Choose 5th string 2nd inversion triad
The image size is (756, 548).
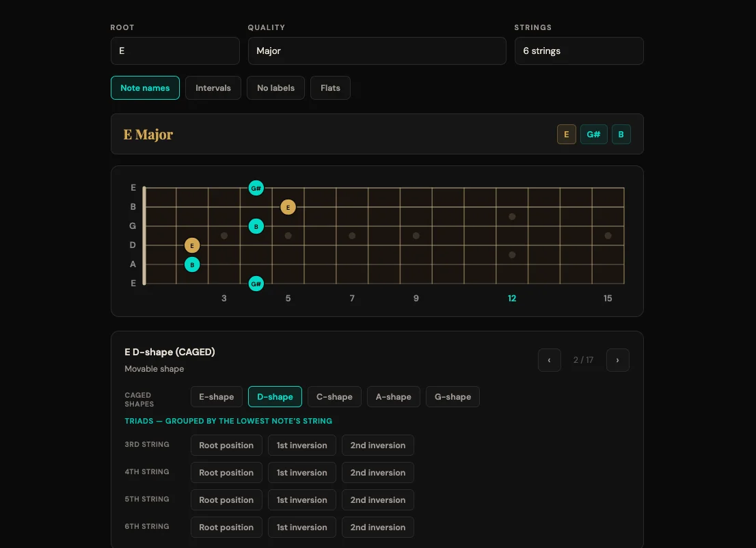coord(378,500)
